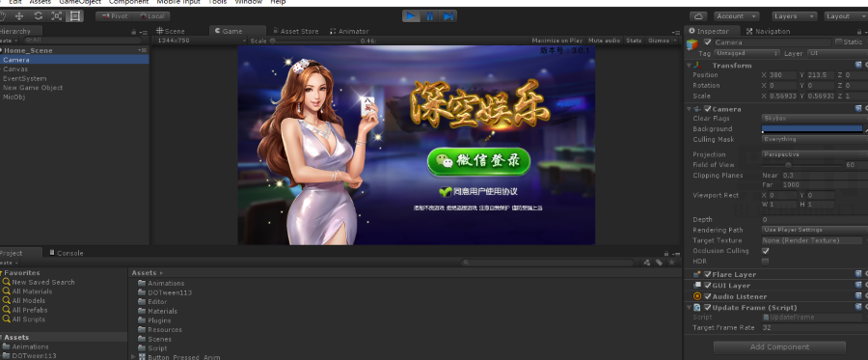Click the Play button
The height and width of the screenshot is (360, 868).
(x=411, y=16)
